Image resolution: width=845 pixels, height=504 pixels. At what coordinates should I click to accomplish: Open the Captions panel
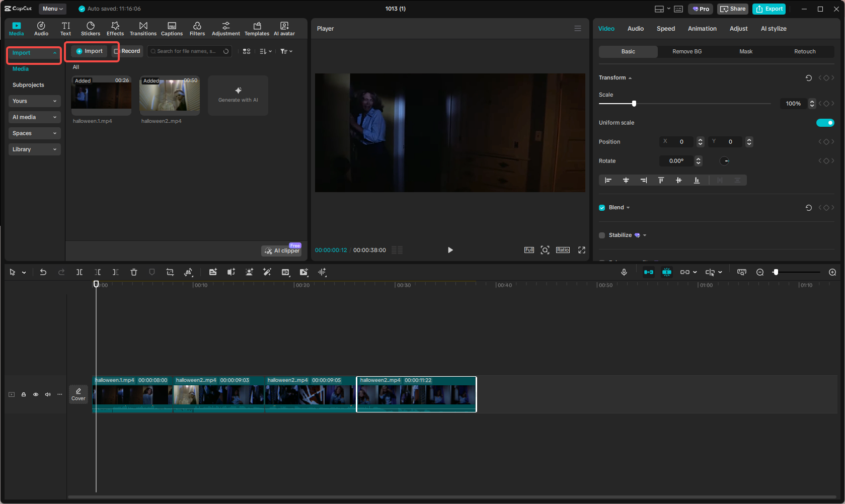[172, 29]
